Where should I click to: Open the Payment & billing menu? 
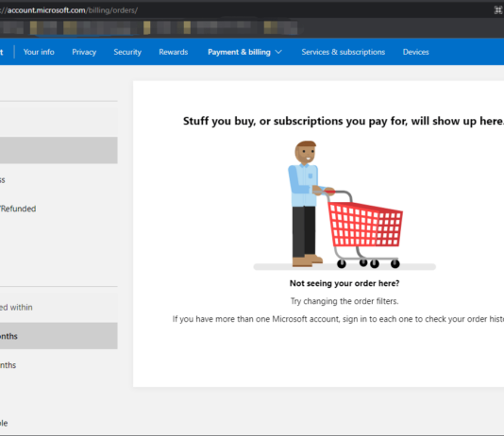tap(244, 52)
